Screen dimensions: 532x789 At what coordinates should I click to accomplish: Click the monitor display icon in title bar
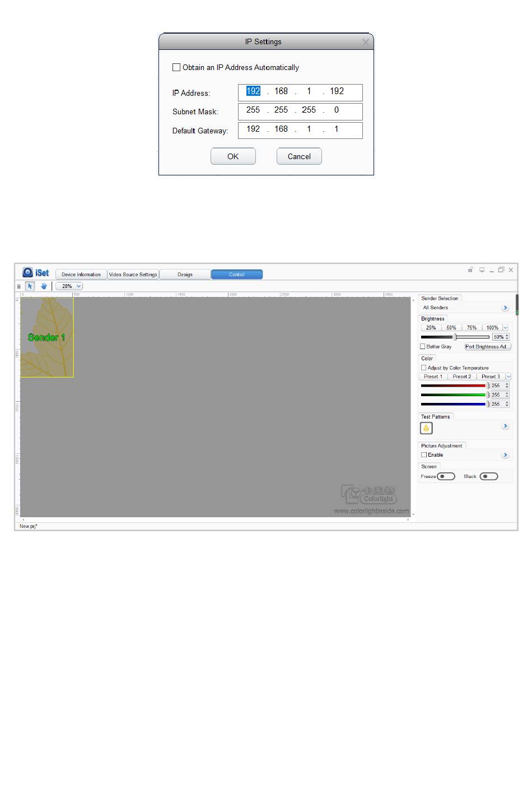(482, 270)
